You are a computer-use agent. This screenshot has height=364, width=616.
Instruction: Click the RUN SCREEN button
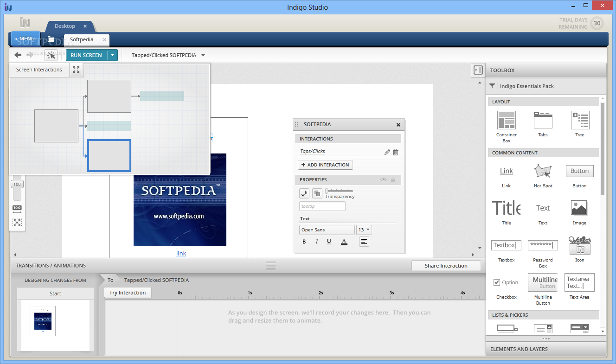click(x=86, y=55)
